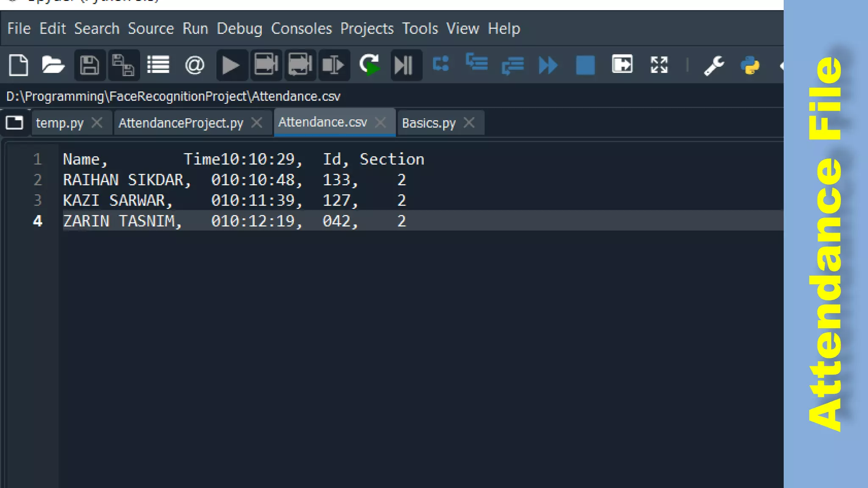Open the Run menu
This screenshot has width=868, height=488.
click(x=195, y=29)
